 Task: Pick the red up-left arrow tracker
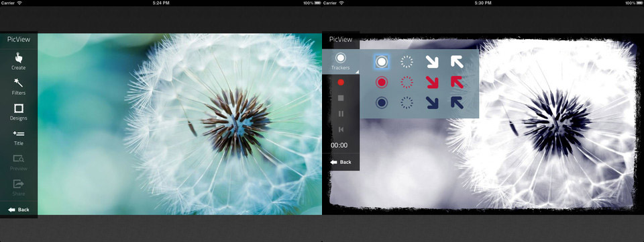point(457,82)
